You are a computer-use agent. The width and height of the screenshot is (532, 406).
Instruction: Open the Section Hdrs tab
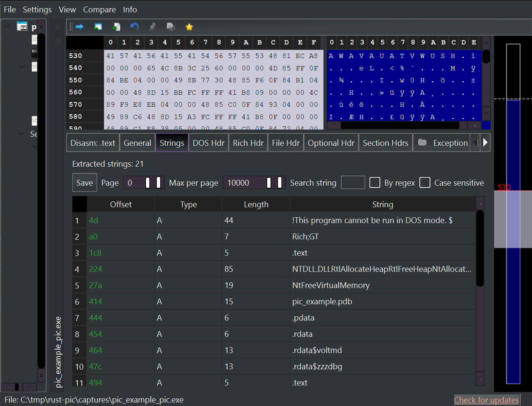(385, 143)
